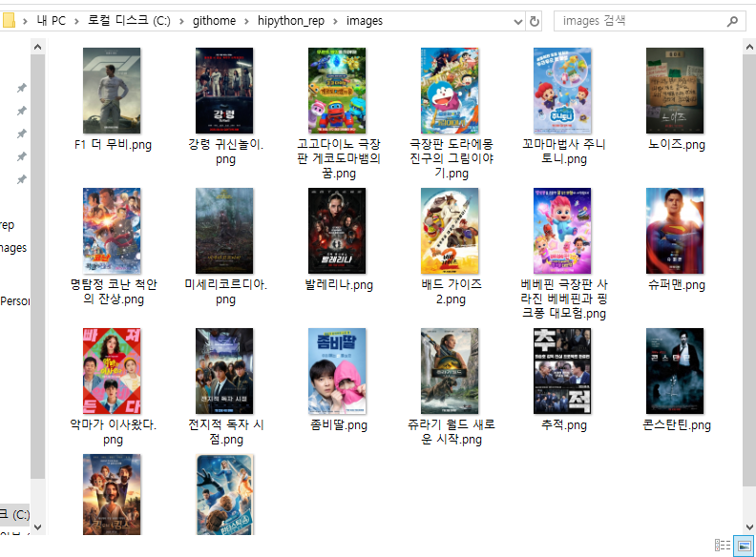Viewport: 756px width, 557px height.
Task: Click the last pinned item pin icon
Action: tap(21, 179)
